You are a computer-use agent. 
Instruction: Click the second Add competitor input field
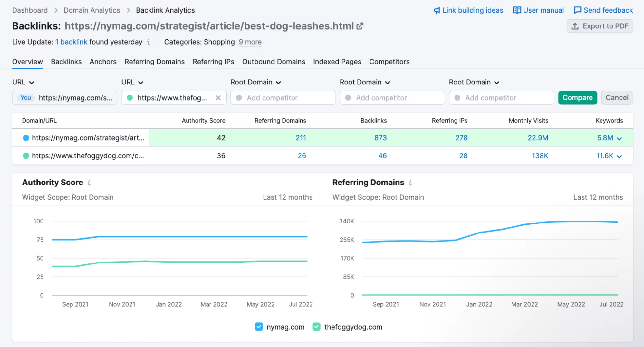[x=392, y=98]
